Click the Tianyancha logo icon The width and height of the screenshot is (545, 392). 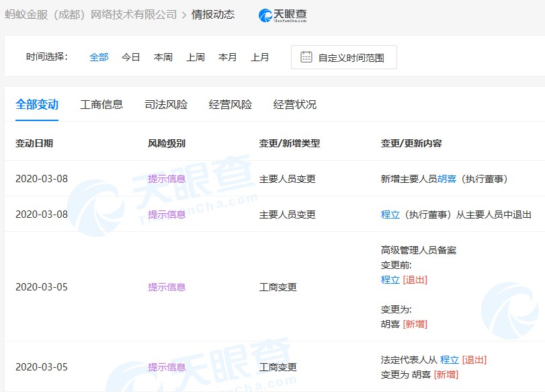coord(282,15)
